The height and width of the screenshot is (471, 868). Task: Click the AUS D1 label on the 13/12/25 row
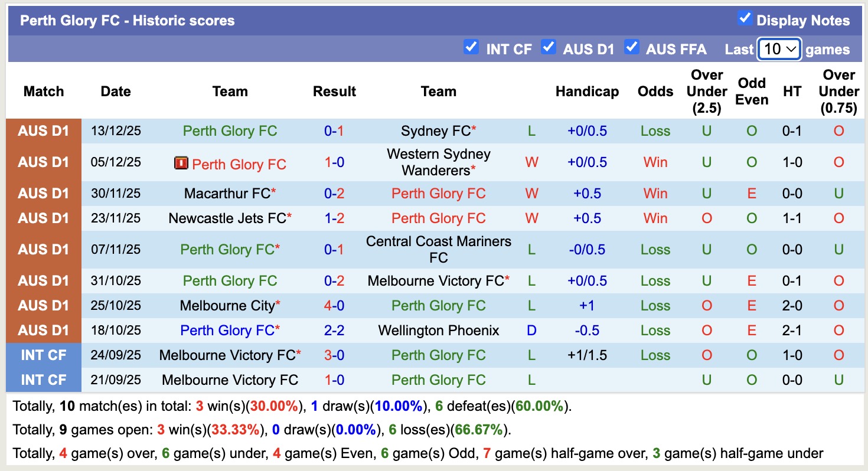(44, 131)
